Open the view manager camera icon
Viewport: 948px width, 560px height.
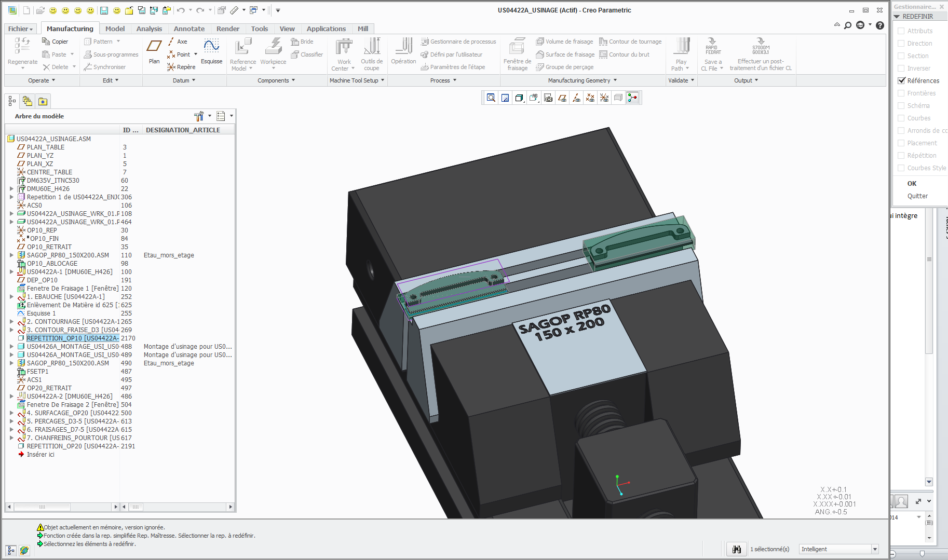(x=548, y=98)
